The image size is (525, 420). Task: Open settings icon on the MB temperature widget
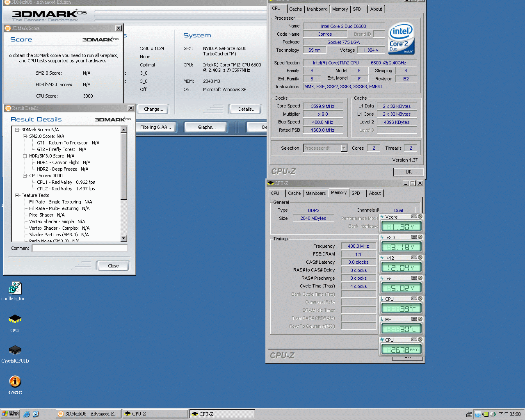414,319
